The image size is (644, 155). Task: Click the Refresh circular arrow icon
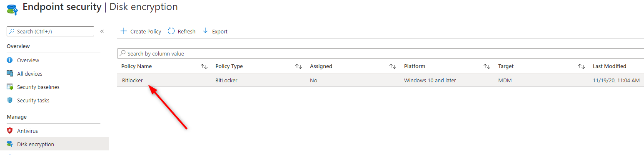pos(171,31)
